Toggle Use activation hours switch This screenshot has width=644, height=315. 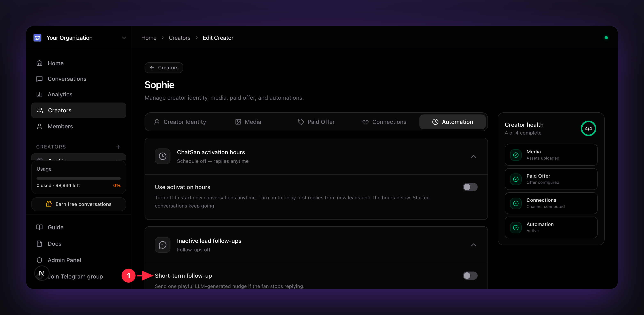(470, 187)
